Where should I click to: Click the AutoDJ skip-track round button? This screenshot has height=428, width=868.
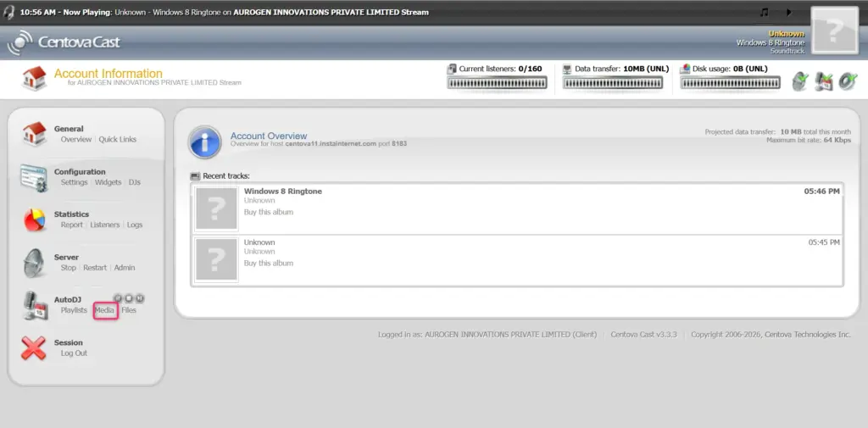(x=140, y=298)
